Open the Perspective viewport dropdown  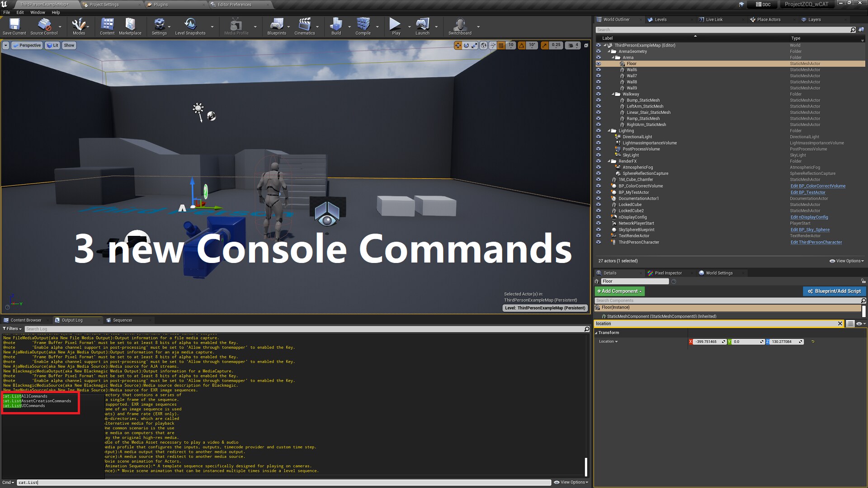[x=27, y=45]
